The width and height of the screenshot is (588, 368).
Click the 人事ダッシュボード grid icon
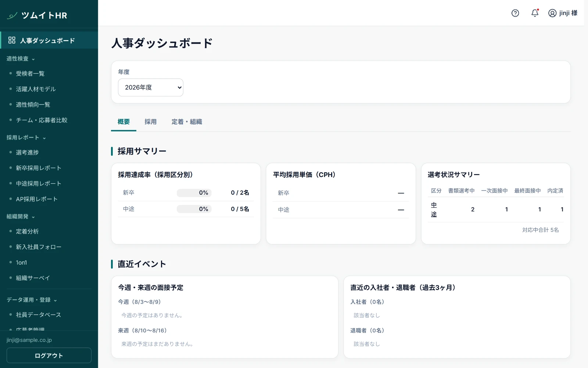tap(12, 40)
